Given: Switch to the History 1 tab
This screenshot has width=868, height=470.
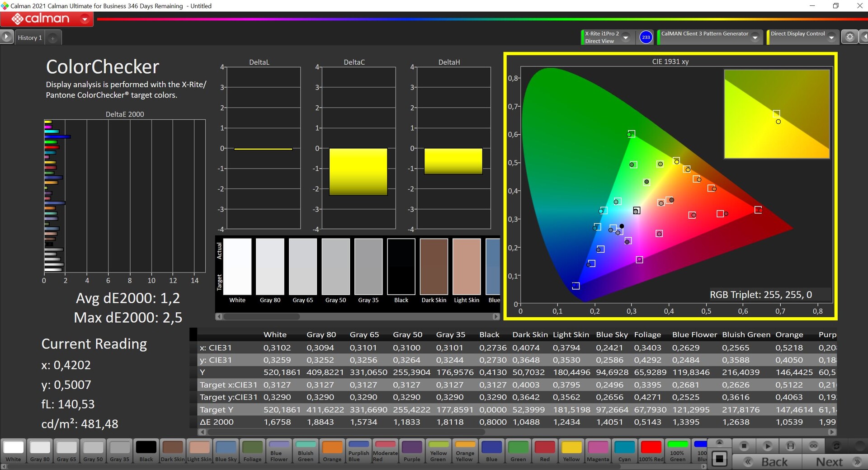Looking at the screenshot, I should click(30, 38).
